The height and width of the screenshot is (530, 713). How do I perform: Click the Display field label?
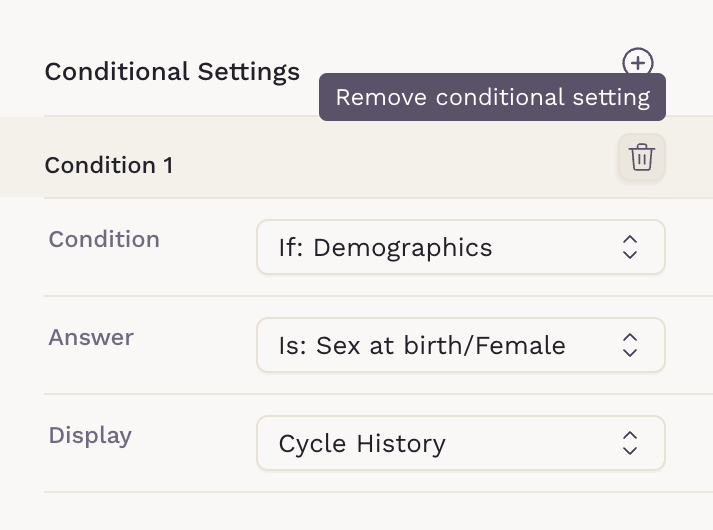[90, 435]
